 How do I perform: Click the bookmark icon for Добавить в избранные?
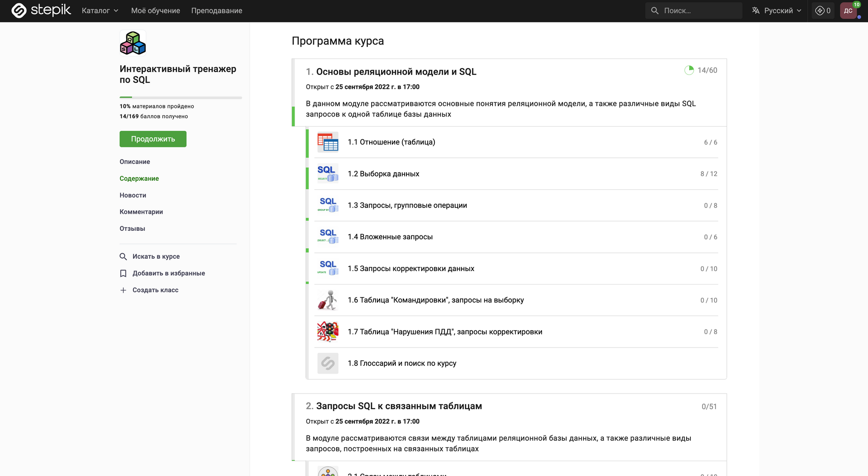pyautogui.click(x=123, y=273)
